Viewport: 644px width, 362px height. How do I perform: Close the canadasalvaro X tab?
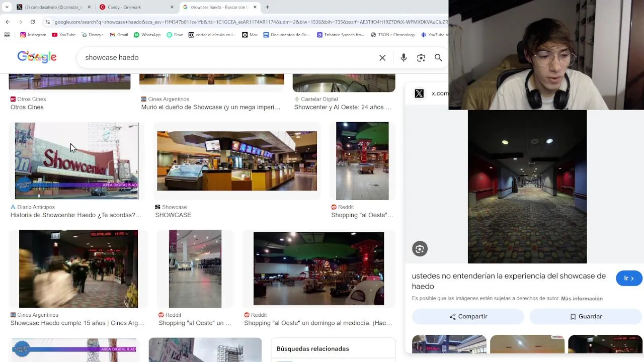tap(89, 7)
